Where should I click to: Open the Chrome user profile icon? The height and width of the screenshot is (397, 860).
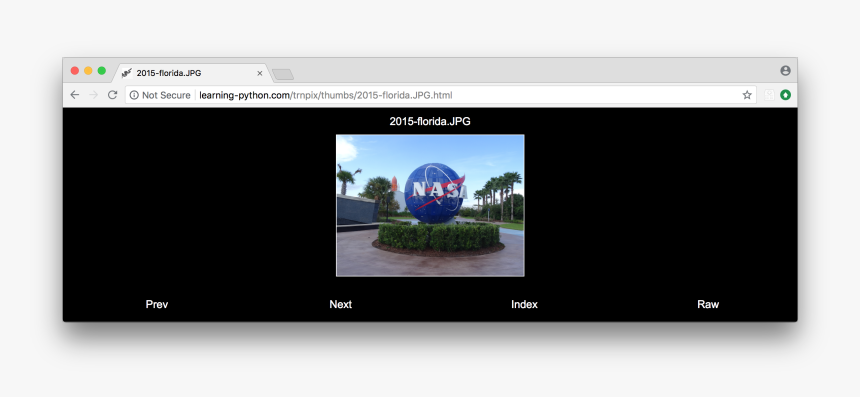click(785, 71)
